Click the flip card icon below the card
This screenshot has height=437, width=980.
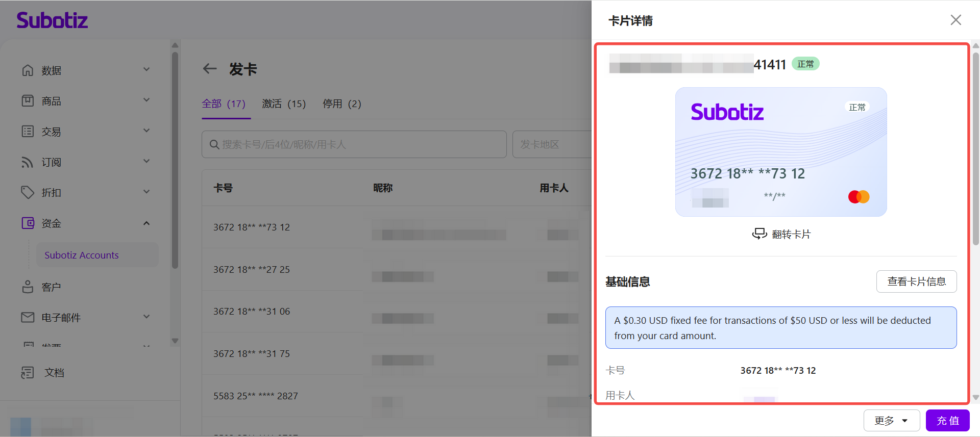tap(759, 234)
